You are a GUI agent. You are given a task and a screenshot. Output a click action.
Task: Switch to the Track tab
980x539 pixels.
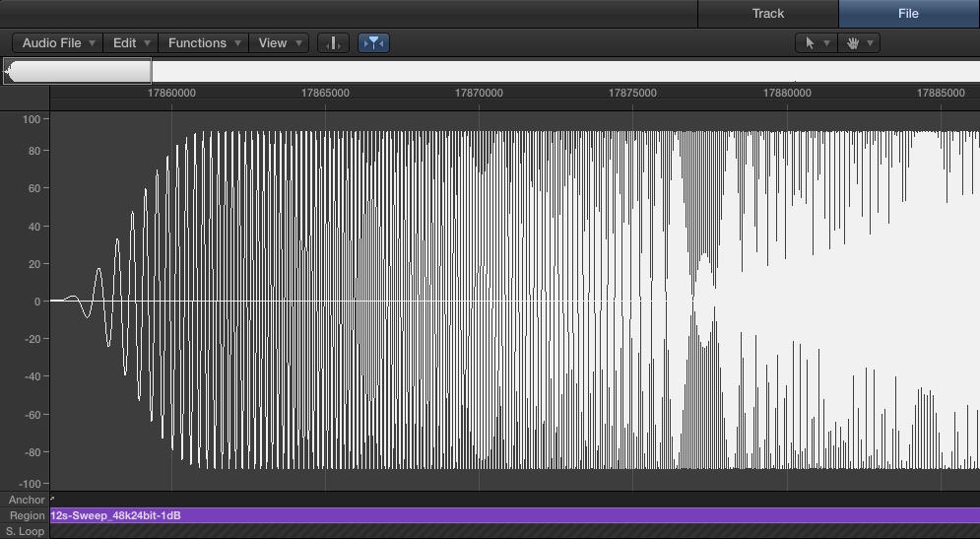(767, 13)
